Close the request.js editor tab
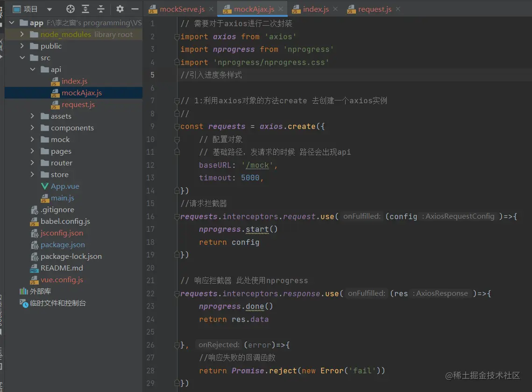 click(x=398, y=9)
